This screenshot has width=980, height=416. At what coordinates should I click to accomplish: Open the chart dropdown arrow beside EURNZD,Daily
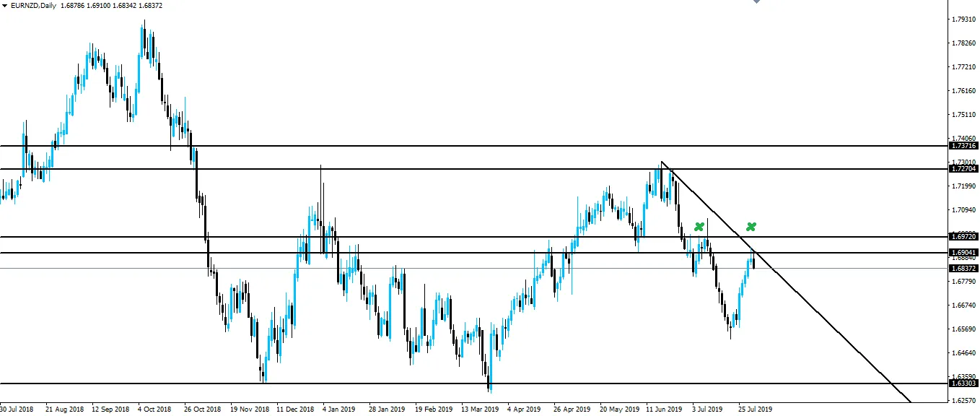click(4, 6)
